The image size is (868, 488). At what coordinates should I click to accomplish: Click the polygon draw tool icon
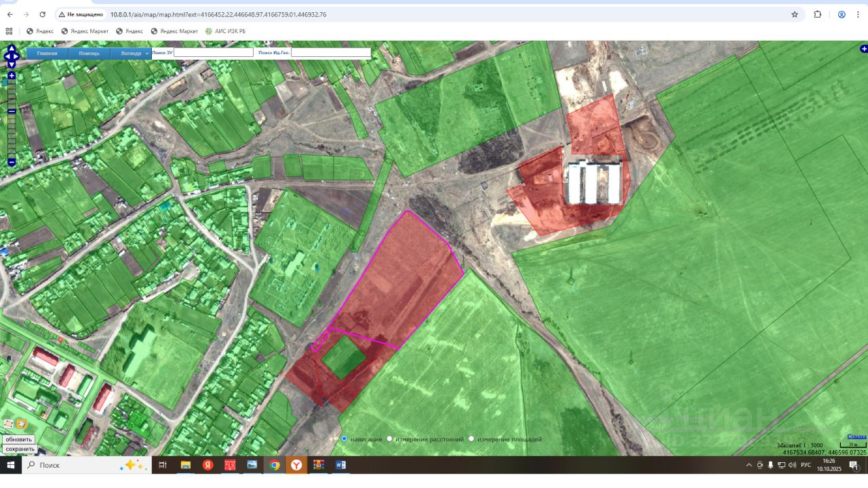8,424
